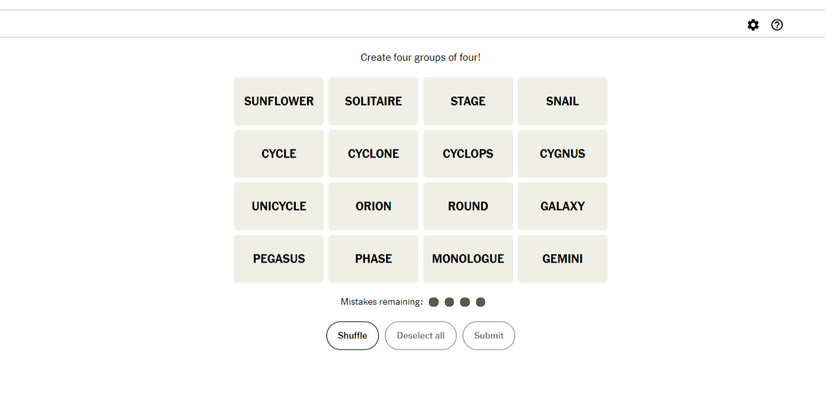This screenshot has height=412, width=825.
Task: Open the help question mark icon
Action: [777, 25]
